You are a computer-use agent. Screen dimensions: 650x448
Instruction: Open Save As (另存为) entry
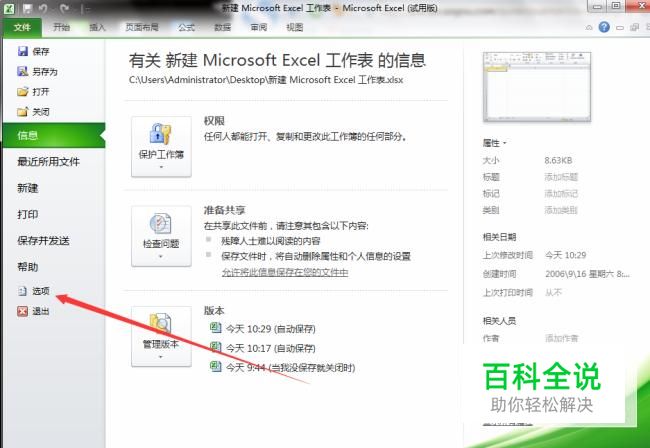(x=37, y=72)
